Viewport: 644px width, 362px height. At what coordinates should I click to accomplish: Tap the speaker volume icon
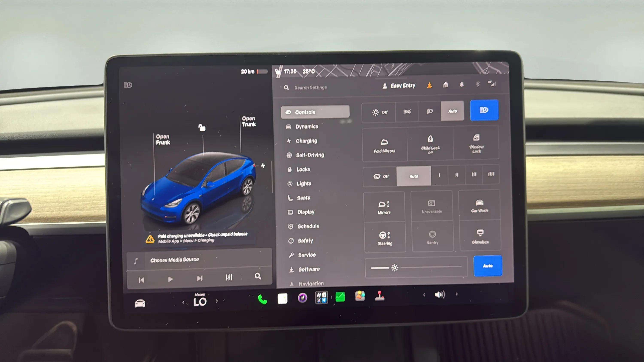pyautogui.click(x=440, y=295)
